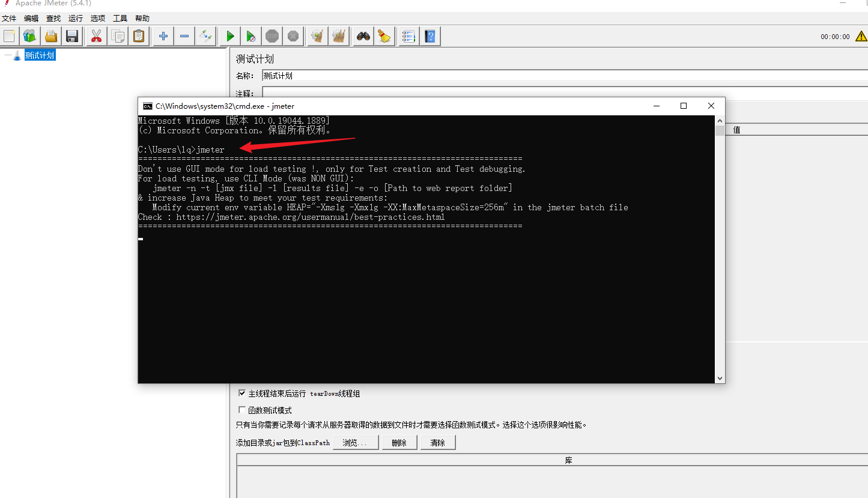Open Help with the question mark icon
Screen dimensions: 868x498
pos(430,36)
